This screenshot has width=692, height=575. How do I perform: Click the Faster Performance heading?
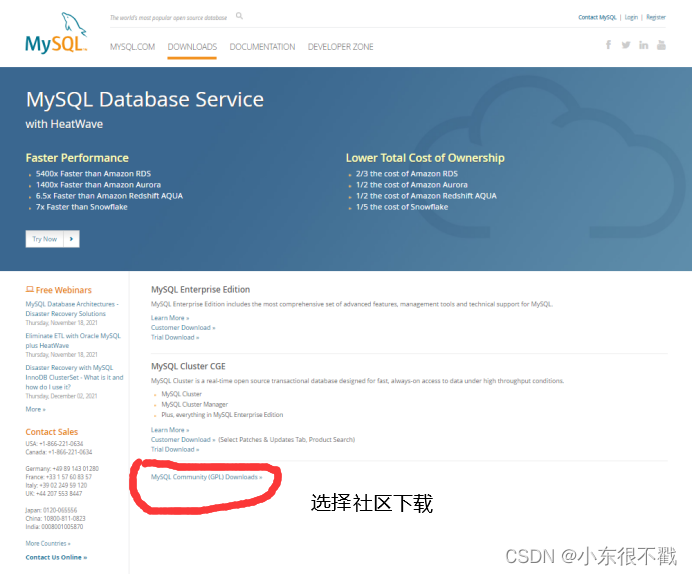tap(77, 158)
